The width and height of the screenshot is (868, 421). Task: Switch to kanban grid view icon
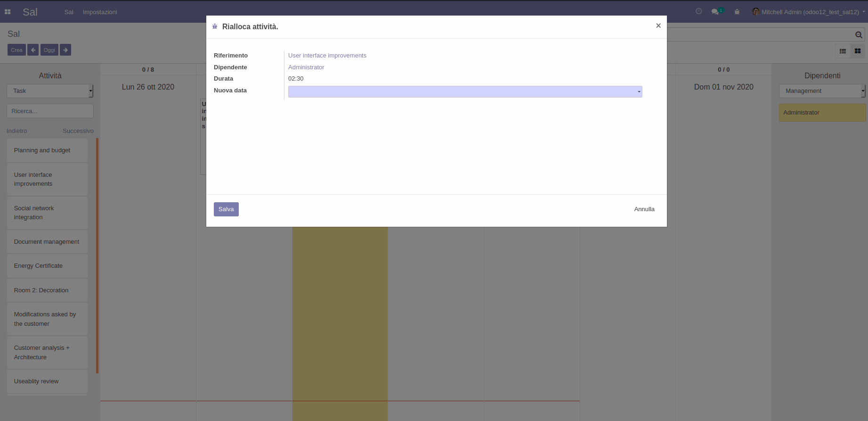[858, 51]
